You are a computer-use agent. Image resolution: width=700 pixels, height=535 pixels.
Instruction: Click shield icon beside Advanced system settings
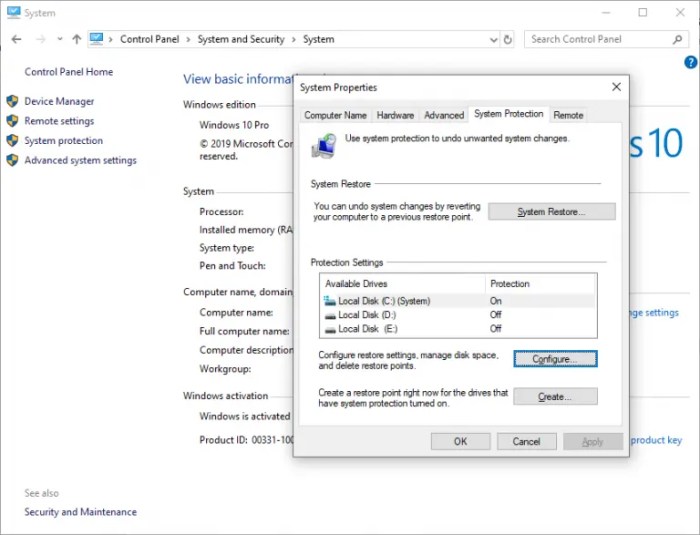coord(12,160)
